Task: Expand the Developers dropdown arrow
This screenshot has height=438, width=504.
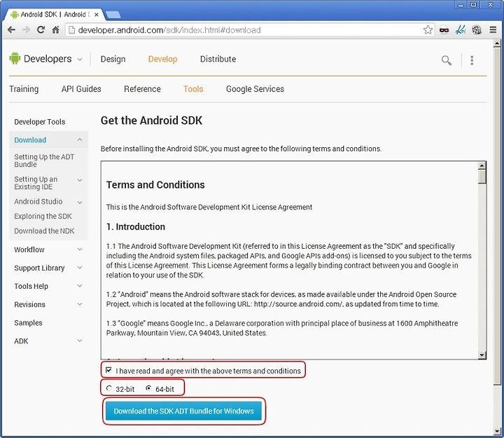Action: click(x=80, y=60)
